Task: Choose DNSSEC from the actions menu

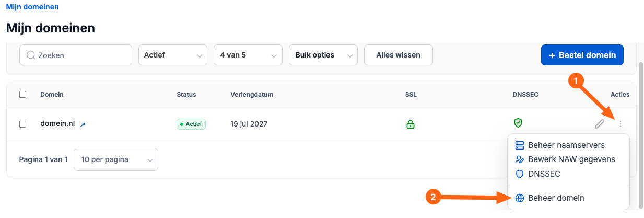Action: click(x=538, y=174)
